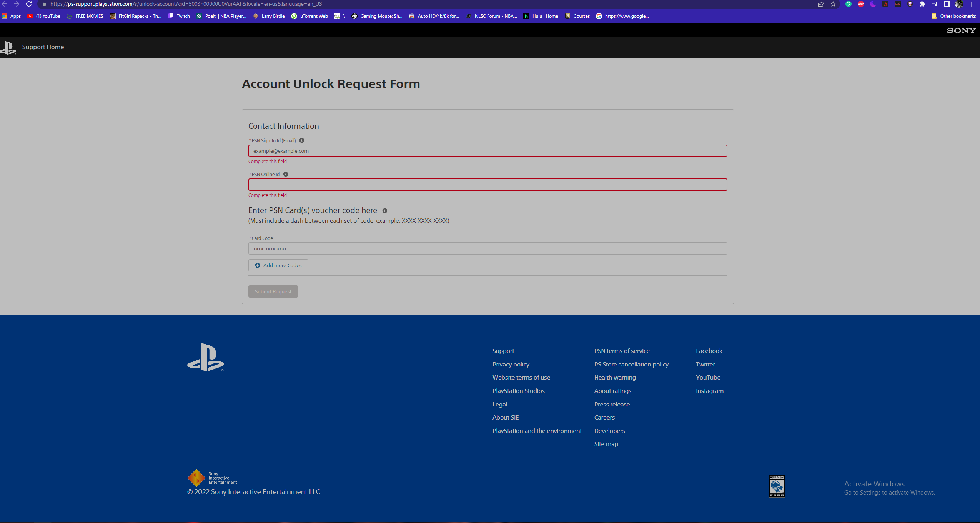Go to Support Home

point(43,47)
